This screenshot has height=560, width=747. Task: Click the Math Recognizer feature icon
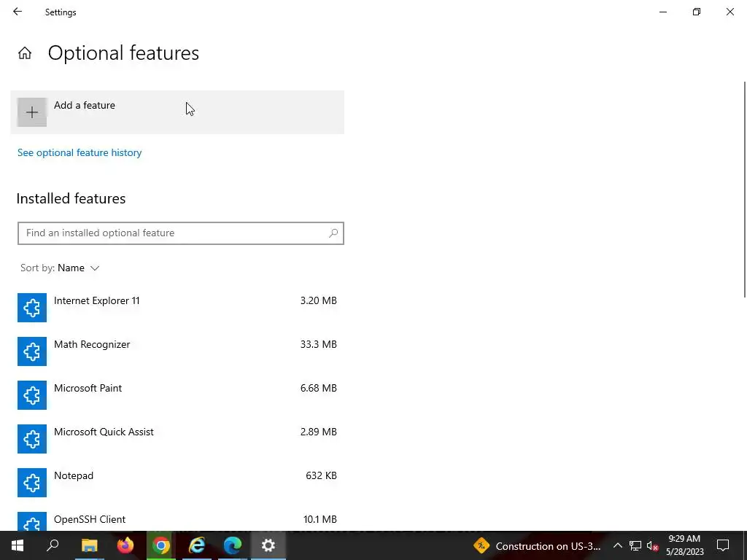pos(32,351)
